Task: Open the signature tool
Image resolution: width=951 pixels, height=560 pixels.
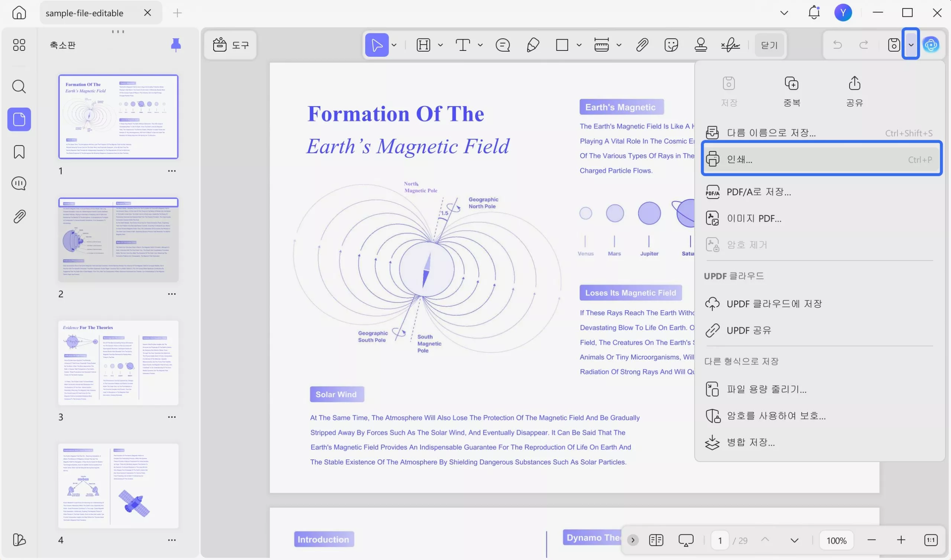Action: point(730,45)
